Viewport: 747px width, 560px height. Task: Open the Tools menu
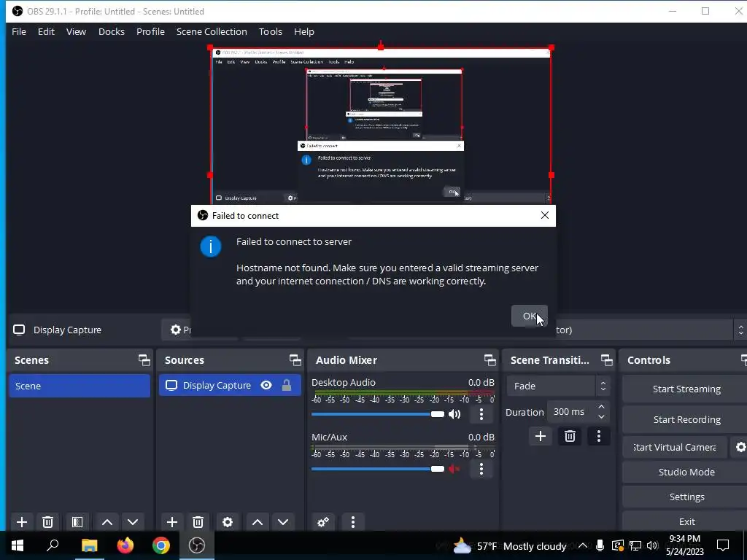(271, 31)
